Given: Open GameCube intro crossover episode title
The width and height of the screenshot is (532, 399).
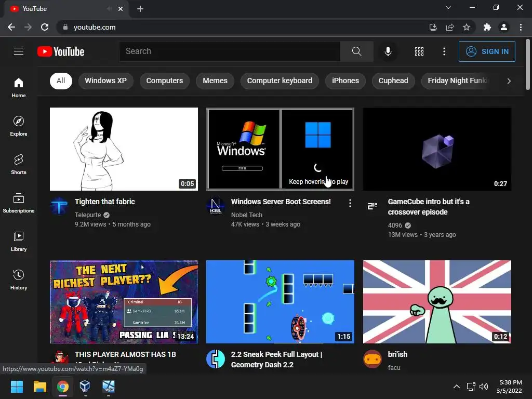Looking at the screenshot, I should coord(429,207).
